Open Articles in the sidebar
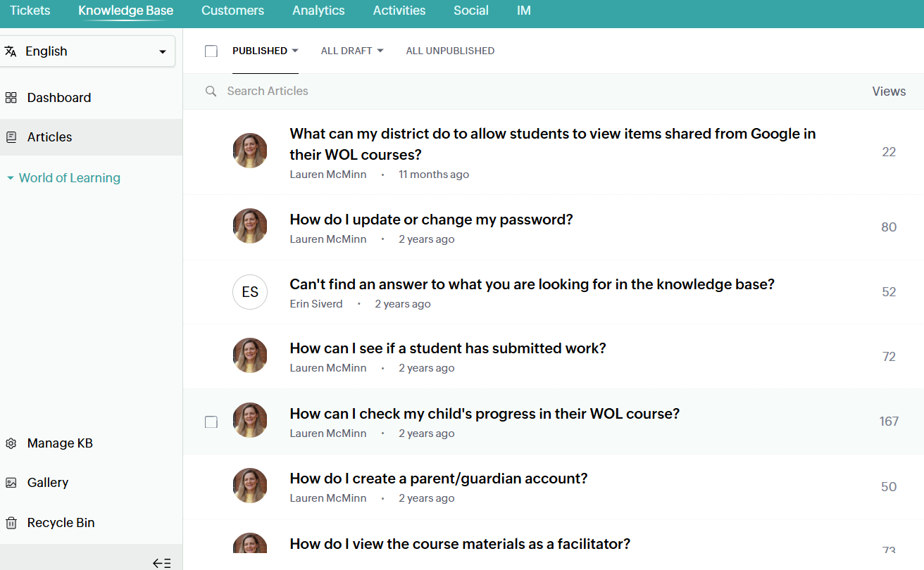The width and height of the screenshot is (924, 570). [49, 137]
